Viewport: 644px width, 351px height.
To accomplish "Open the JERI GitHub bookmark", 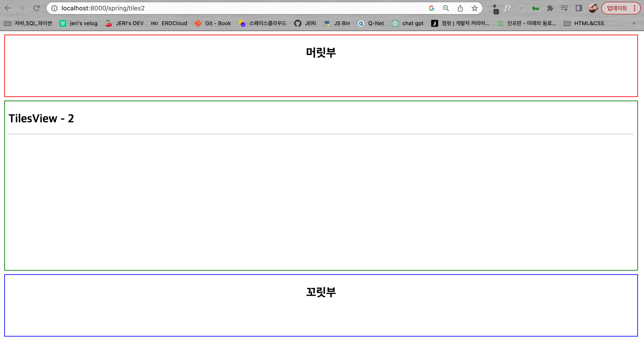I will [305, 23].
